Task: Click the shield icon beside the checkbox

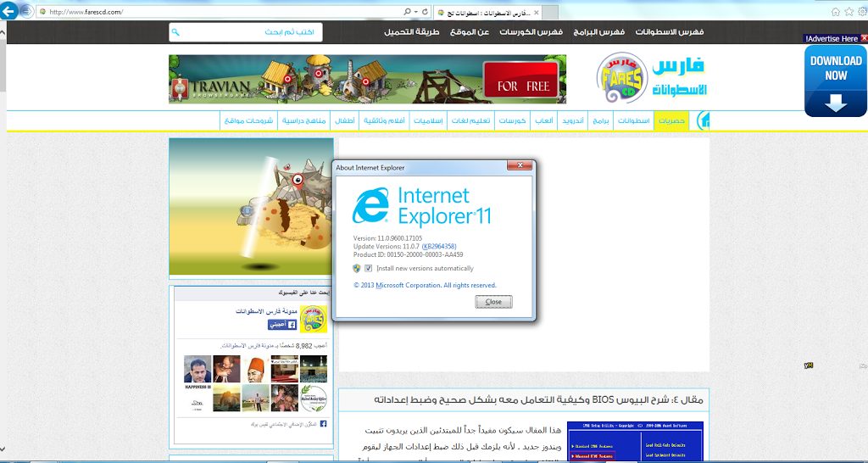Action: (x=357, y=268)
